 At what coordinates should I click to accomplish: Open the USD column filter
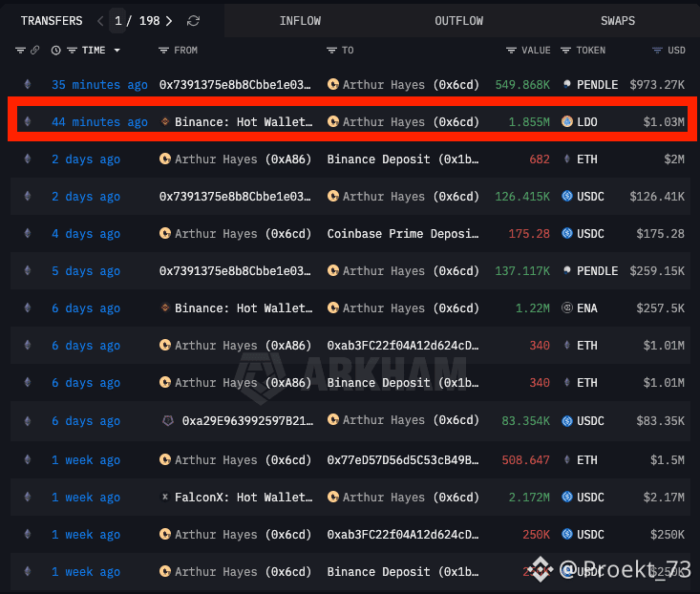(x=657, y=50)
